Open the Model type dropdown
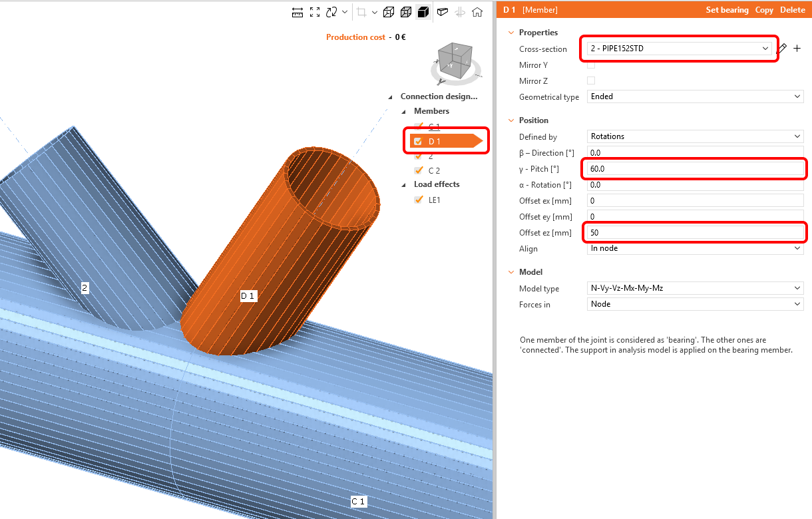Image resolution: width=812 pixels, height=519 pixels. [x=696, y=288]
